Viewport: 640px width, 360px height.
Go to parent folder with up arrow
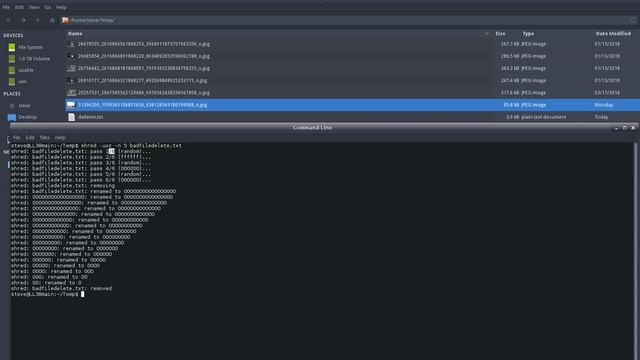38,20
